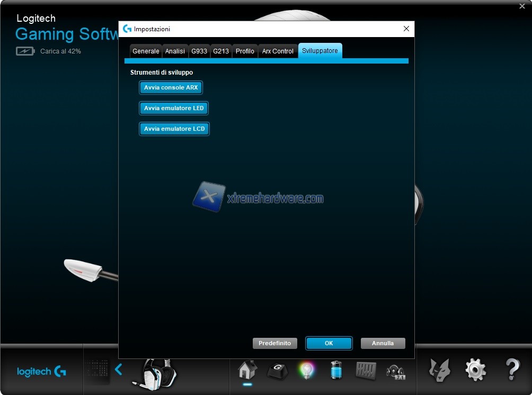
Task: Click the Logitech G logo
Action: tap(41, 372)
